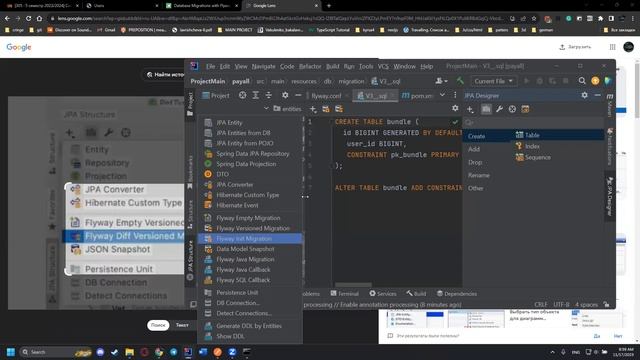Switch to flyway.conf editor tab
Viewport: 640px width, 360px height.
[326, 96]
